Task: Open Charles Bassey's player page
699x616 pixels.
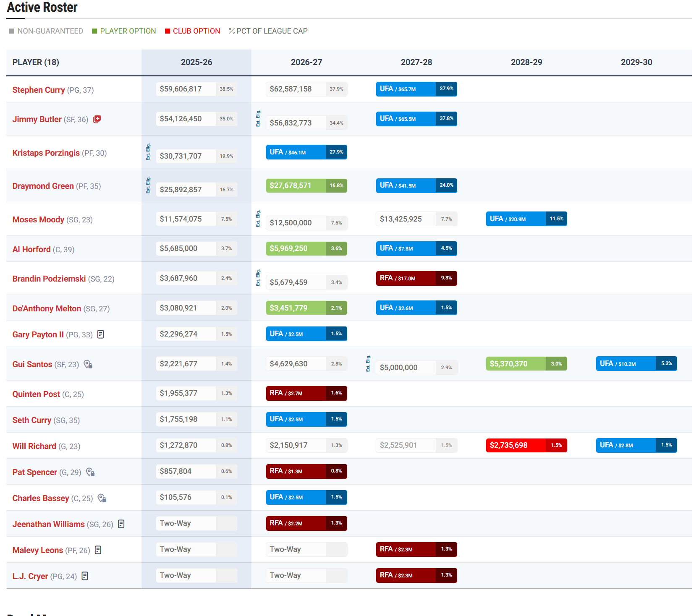Action: 41,498
